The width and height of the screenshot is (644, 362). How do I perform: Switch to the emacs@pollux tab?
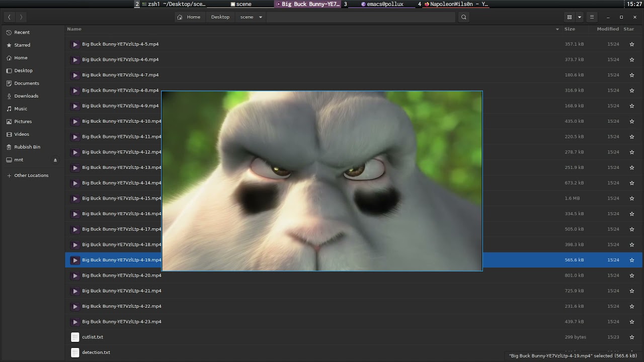[x=382, y=4]
